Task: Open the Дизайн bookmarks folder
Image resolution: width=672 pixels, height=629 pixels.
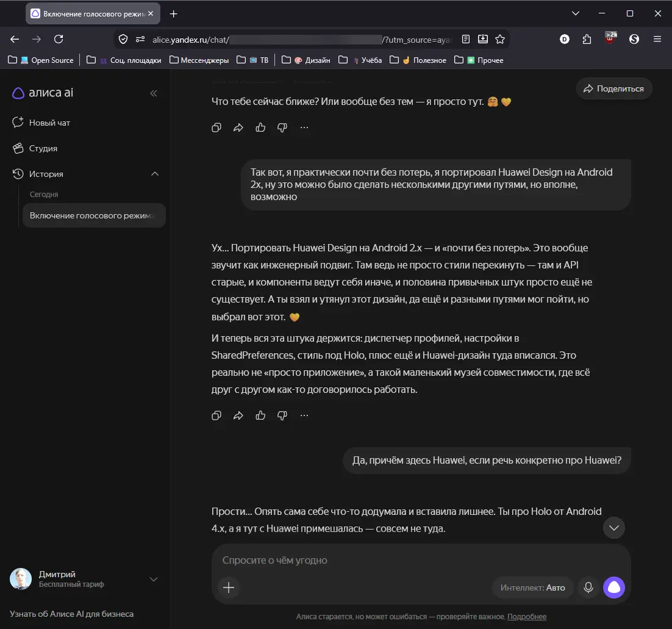Action: [x=306, y=60]
